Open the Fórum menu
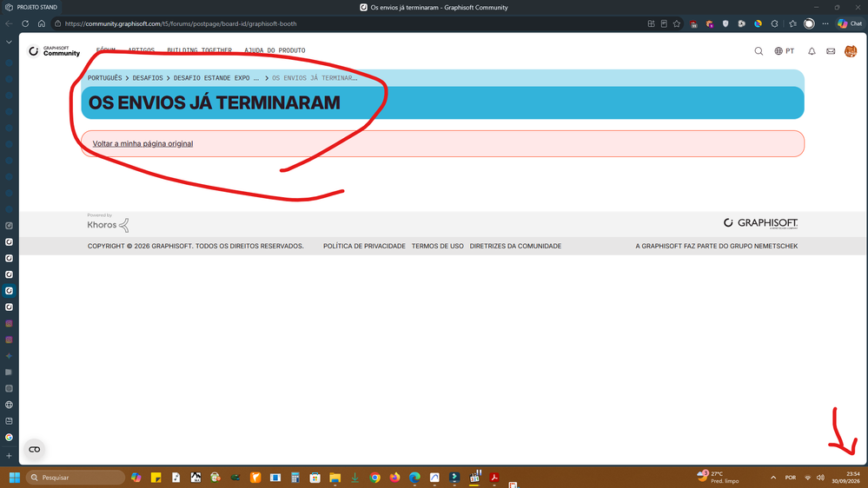The width and height of the screenshot is (868, 488). coord(106,50)
